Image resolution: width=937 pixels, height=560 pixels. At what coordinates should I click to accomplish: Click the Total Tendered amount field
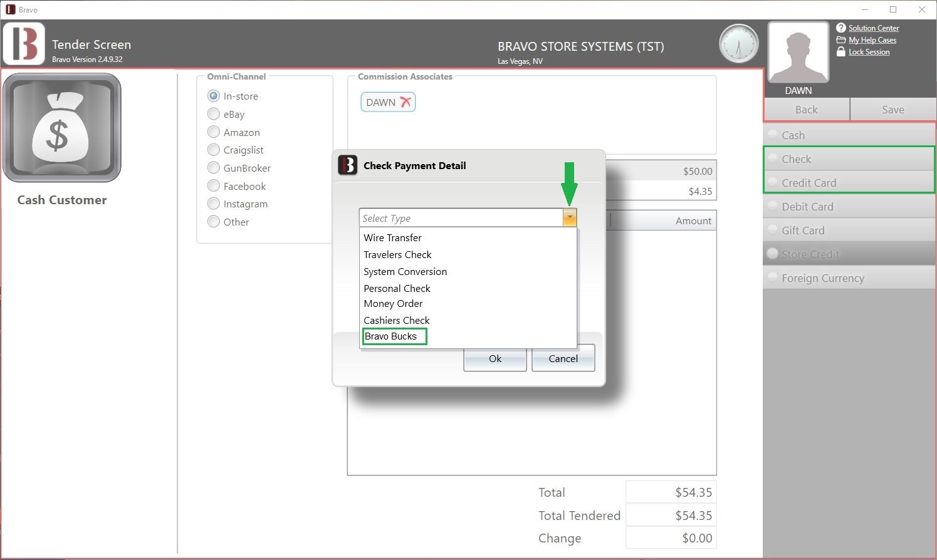coord(671,515)
